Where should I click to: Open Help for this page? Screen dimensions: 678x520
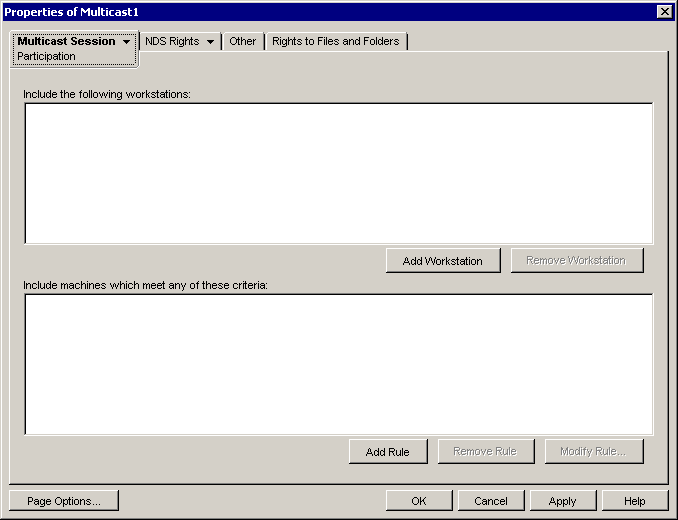click(635, 501)
